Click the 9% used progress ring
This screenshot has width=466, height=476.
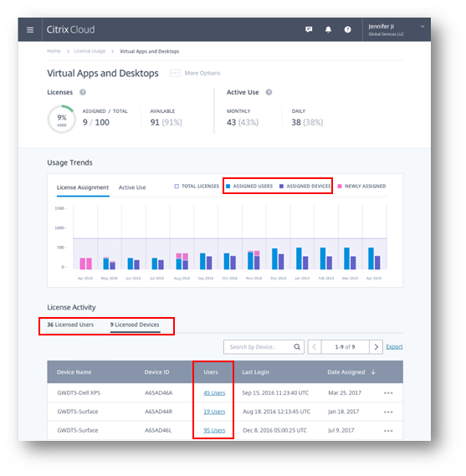click(x=62, y=120)
